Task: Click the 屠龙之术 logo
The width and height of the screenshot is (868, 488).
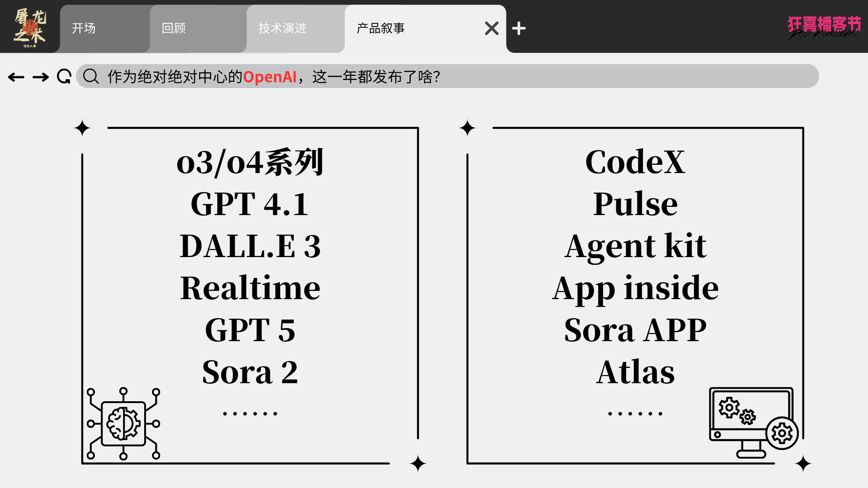Action: pyautogui.click(x=30, y=27)
